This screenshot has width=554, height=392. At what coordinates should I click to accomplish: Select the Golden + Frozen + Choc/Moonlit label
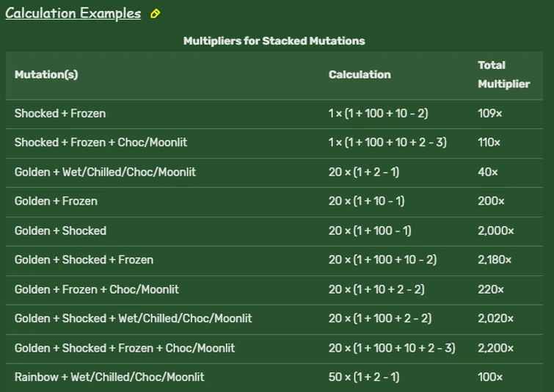96,289
